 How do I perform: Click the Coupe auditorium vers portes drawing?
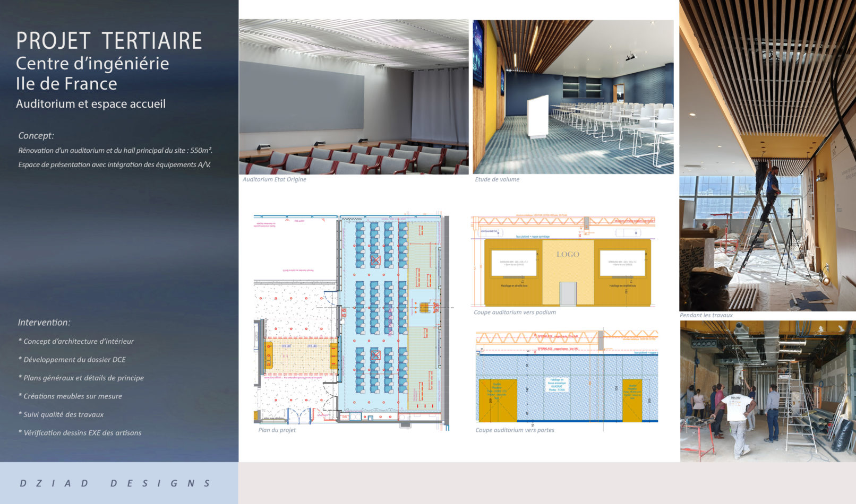click(567, 377)
